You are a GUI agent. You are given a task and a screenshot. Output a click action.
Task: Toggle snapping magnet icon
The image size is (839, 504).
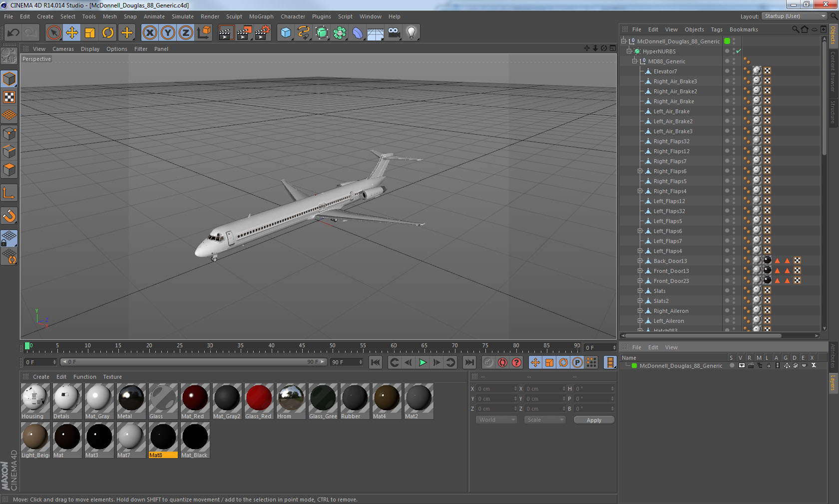tap(9, 216)
